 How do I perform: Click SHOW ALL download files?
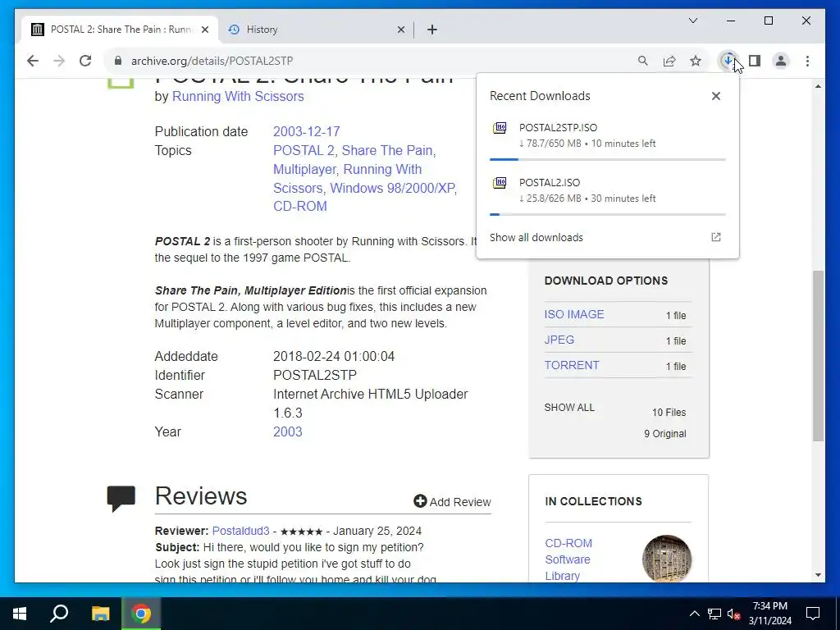tap(569, 407)
